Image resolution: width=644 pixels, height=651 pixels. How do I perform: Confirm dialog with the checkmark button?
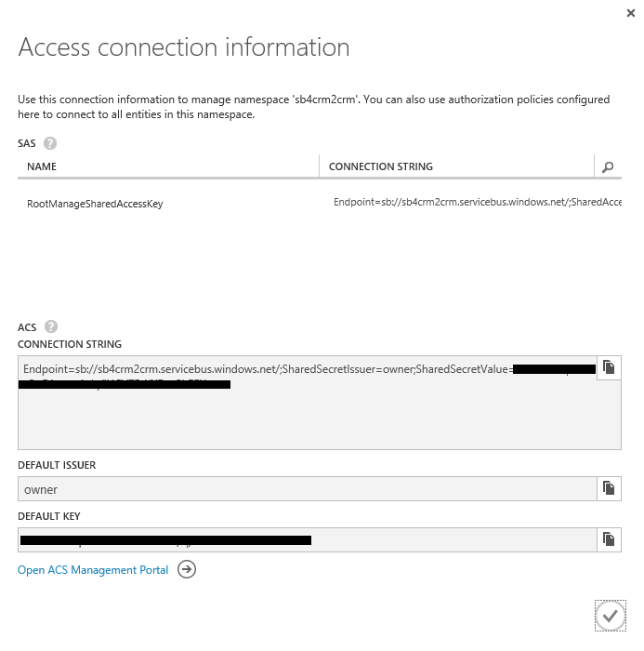point(610,615)
